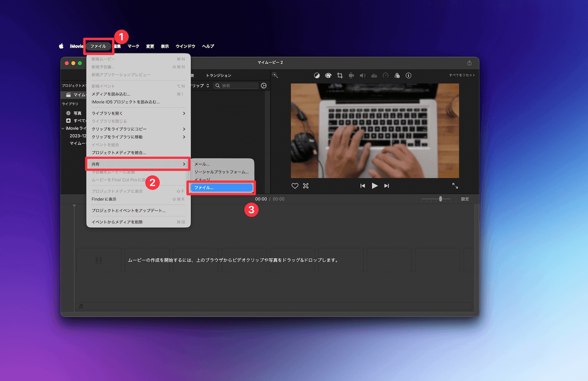Image resolution: width=588 pixels, height=381 pixels.
Task: Open the マーク menu
Action: click(x=133, y=46)
